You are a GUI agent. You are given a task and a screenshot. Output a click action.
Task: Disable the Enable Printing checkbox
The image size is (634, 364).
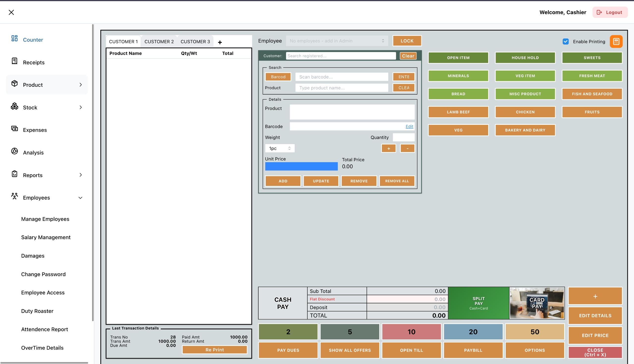(566, 42)
